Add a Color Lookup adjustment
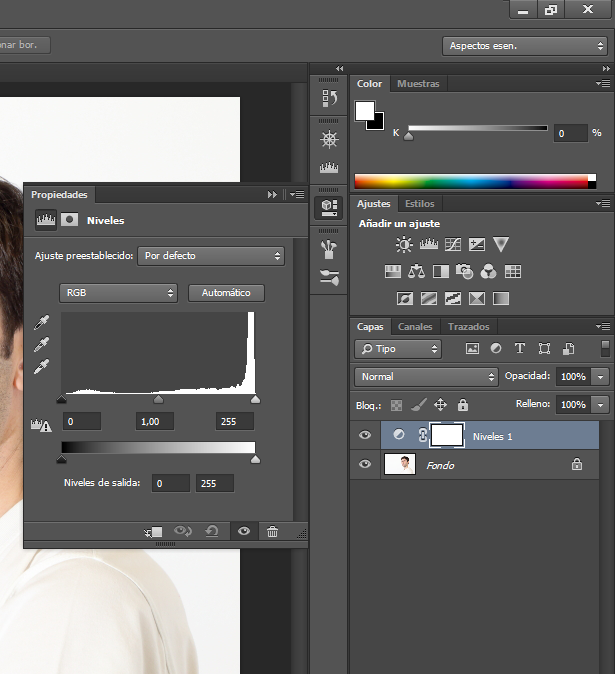The height and width of the screenshot is (674, 615). pyautogui.click(x=513, y=271)
